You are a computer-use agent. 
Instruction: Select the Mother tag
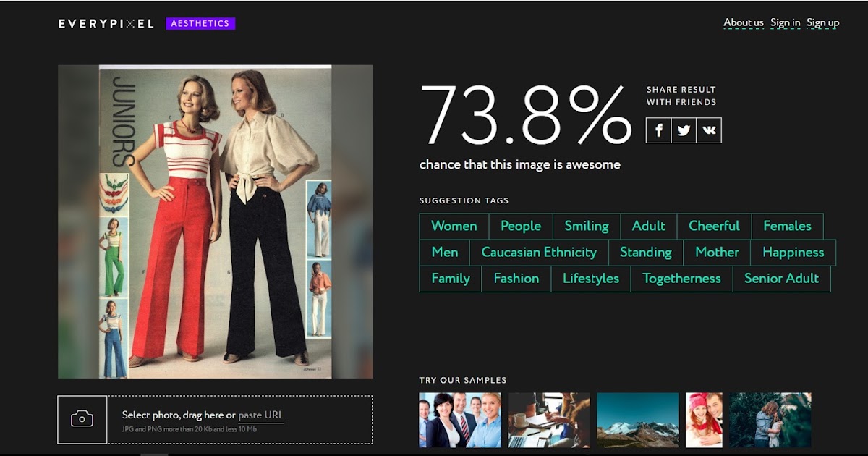pos(717,253)
